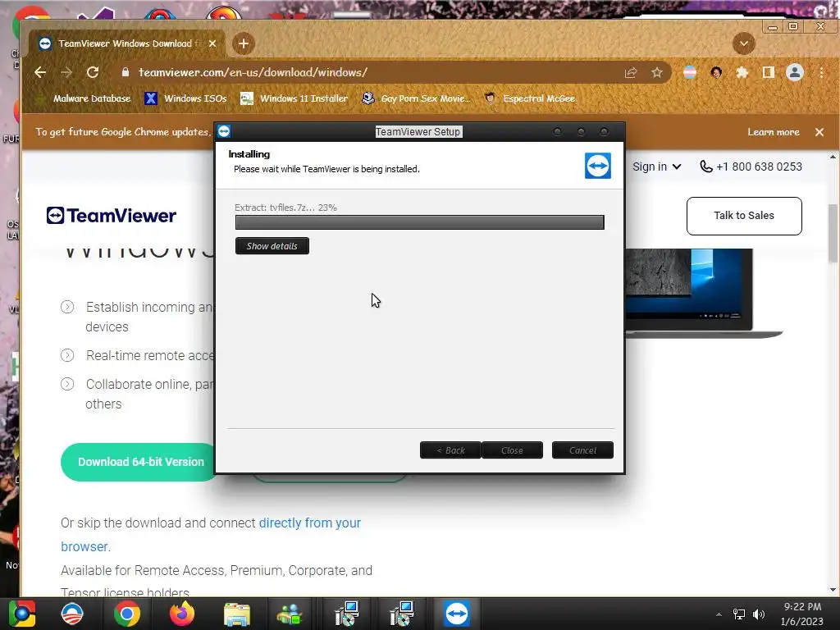Open the Malware Database bookmark
Screen dimensions: 840x630
click(84, 98)
